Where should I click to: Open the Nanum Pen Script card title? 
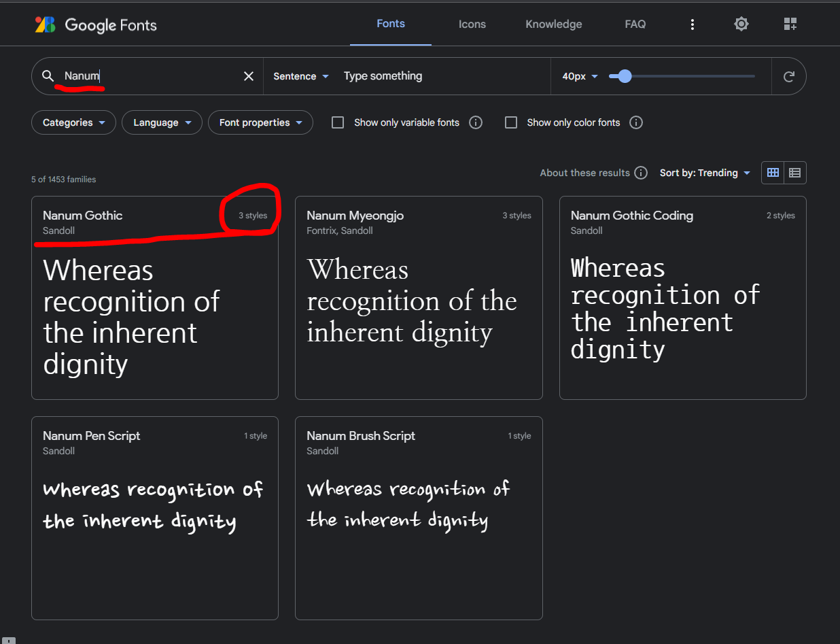pyautogui.click(x=92, y=436)
